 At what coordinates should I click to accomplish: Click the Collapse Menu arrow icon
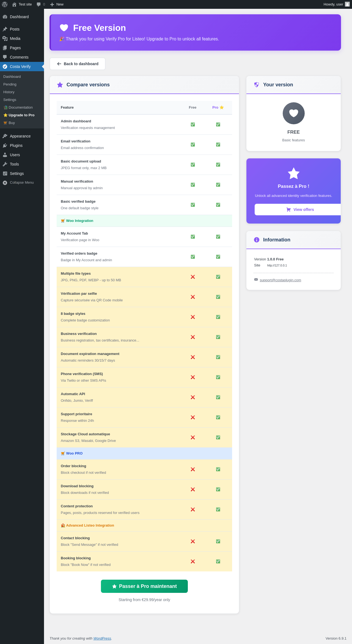click(x=5, y=183)
